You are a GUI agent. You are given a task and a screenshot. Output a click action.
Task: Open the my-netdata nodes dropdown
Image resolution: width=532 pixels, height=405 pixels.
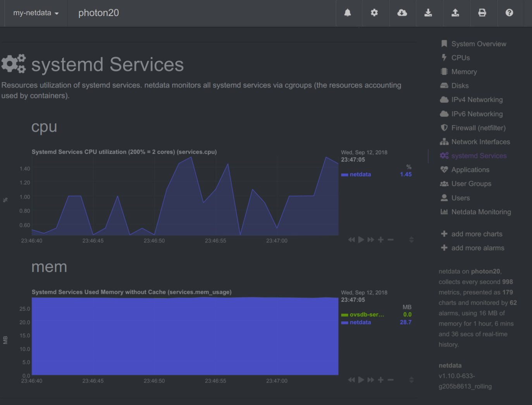click(35, 13)
